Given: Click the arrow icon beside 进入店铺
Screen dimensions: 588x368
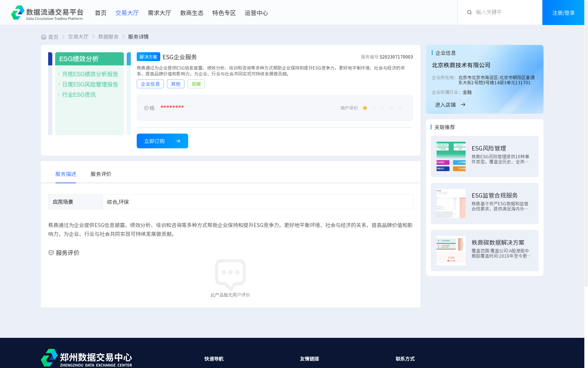Looking at the screenshot, I should point(463,105).
